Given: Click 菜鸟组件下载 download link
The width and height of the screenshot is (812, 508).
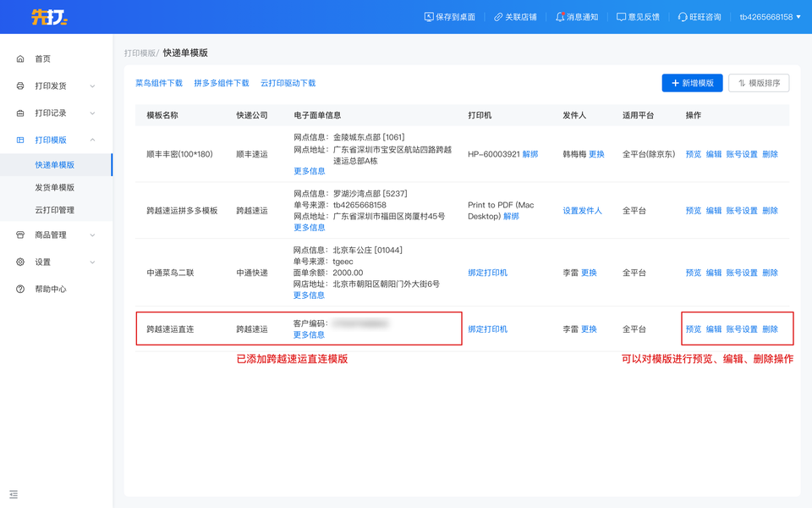Looking at the screenshot, I should [159, 84].
